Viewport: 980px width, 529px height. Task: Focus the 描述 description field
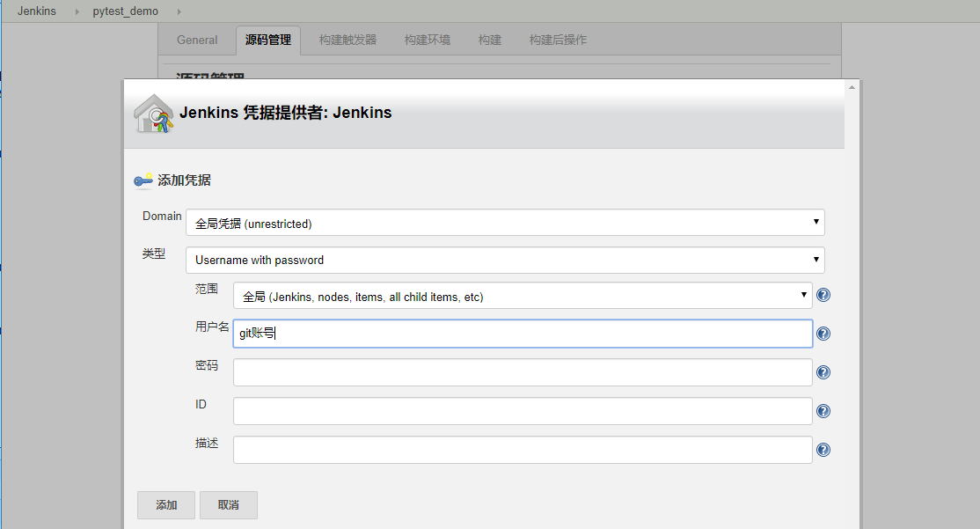coord(523,450)
